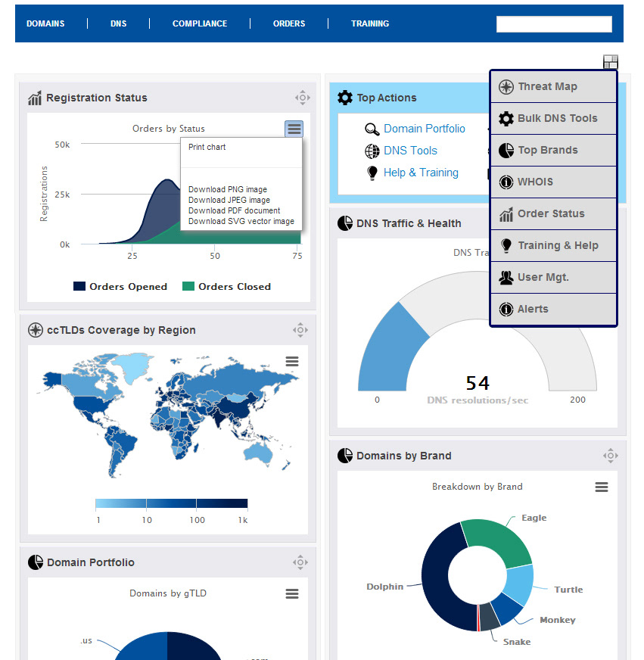Click the map color scale gradient bar
Viewport: 644px width, 660px height.
click(x=171, y=503)
